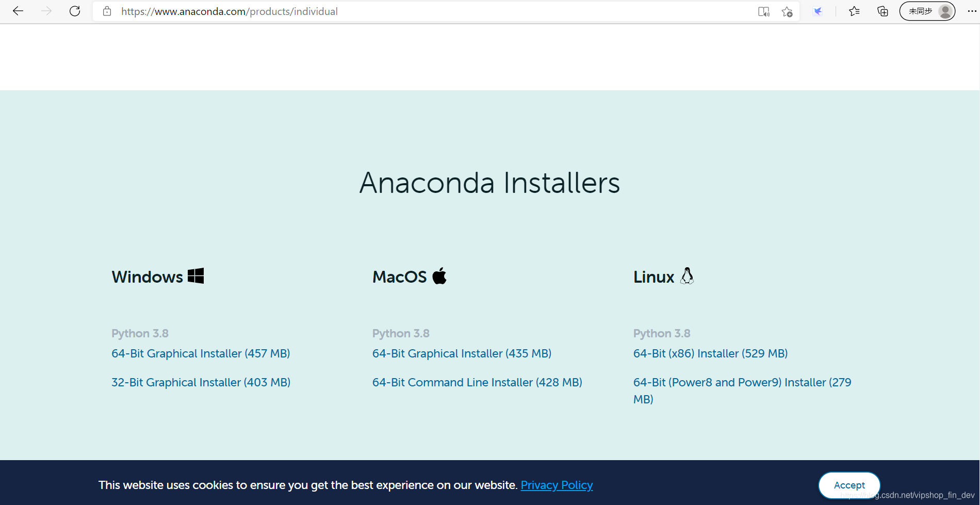The height and width of the screenshot is (505, 980).
Task: Click the Anaconda Installers heading
Action: [x=489, y=183]
